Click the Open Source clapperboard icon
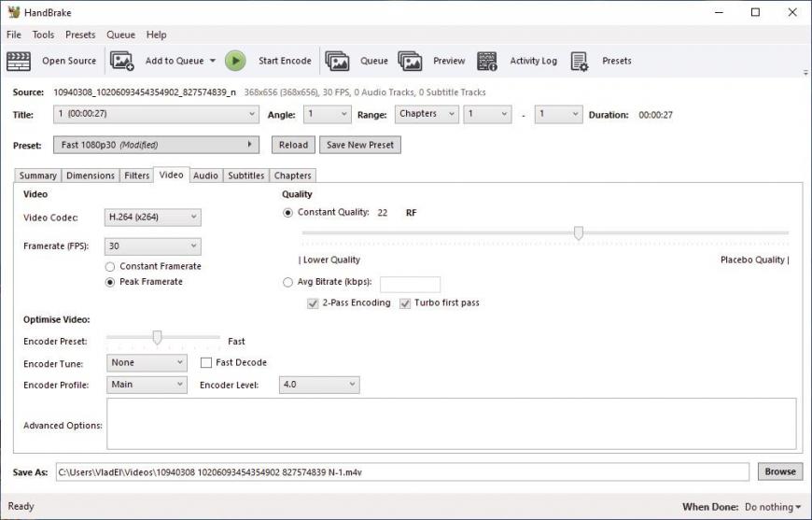Viewport: 812px width, 520px height. 19,61
